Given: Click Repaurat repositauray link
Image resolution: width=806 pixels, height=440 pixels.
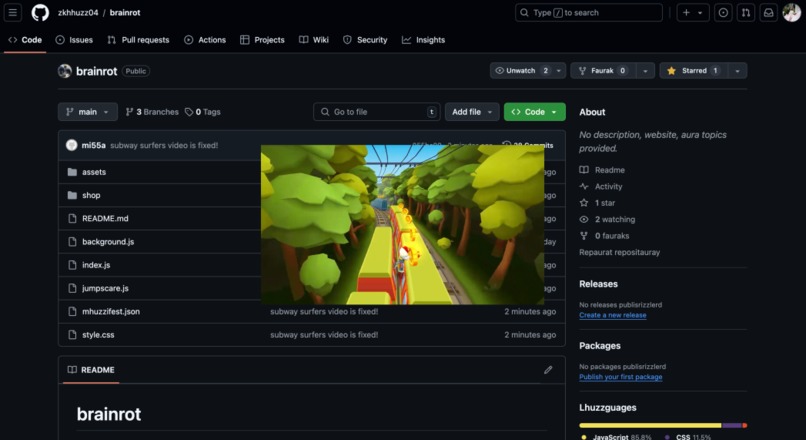Looking at the screenshot, I should click(x=619, y=252).
